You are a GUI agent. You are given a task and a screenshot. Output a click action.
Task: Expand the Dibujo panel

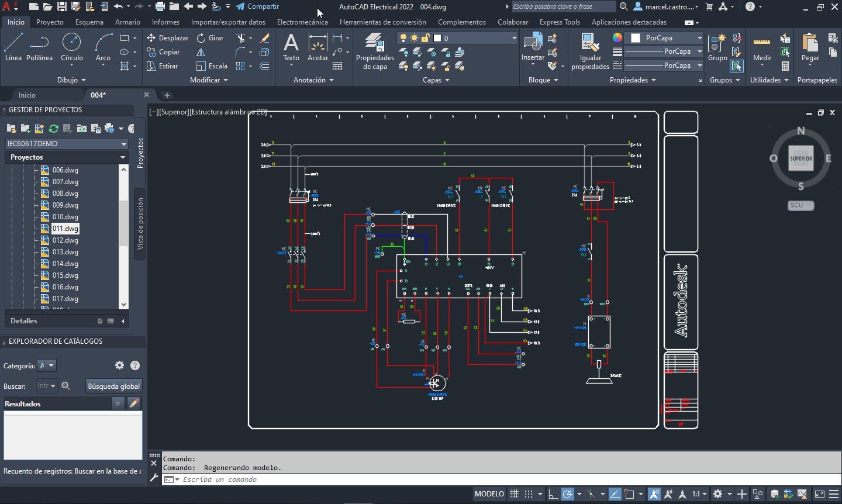pyautogui.click(x=71, y=80)
